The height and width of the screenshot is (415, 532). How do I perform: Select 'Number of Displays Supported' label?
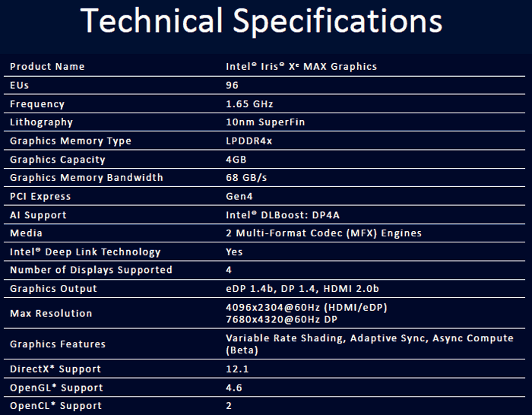click(x=91, y=270)
